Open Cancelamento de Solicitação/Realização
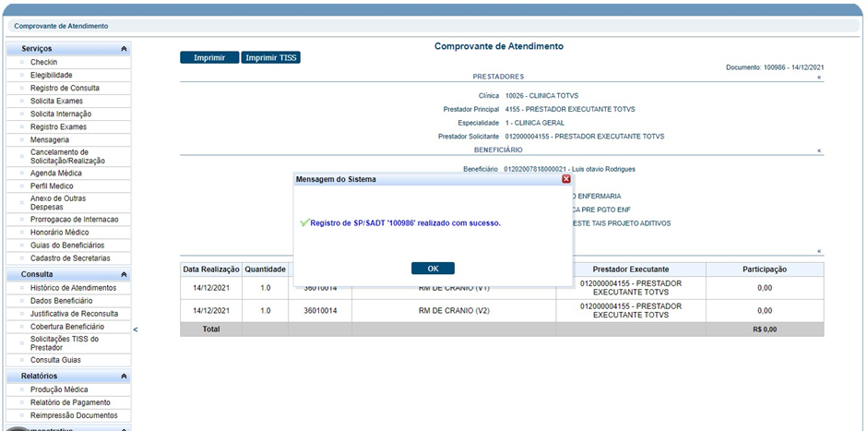The height and width of the screenshot is (431, 868). coord(67,156)
